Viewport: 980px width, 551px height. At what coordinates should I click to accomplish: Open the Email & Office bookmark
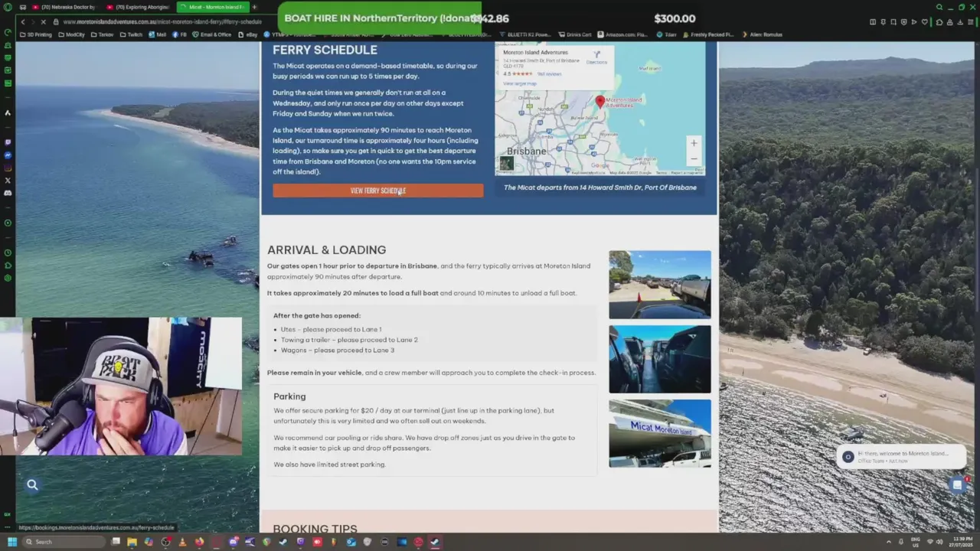pos(212,34)
